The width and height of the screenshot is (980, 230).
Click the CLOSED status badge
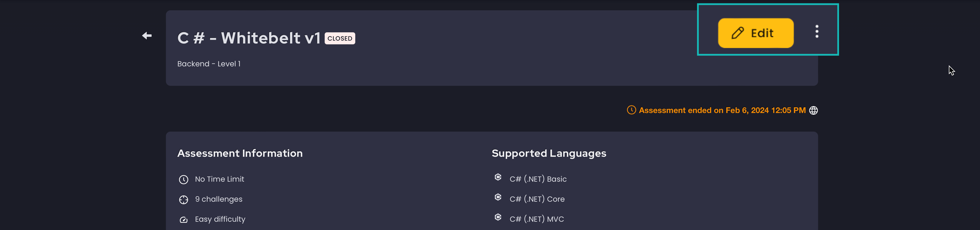coord(340,38)
